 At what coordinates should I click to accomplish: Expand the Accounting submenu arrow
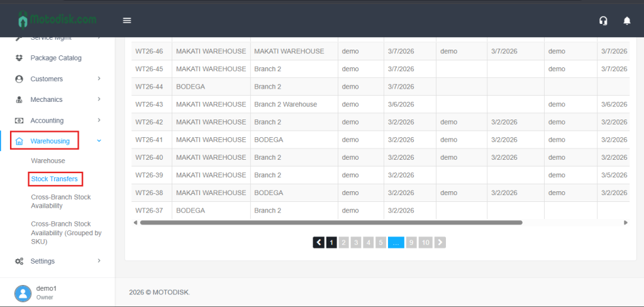(99, 120)
